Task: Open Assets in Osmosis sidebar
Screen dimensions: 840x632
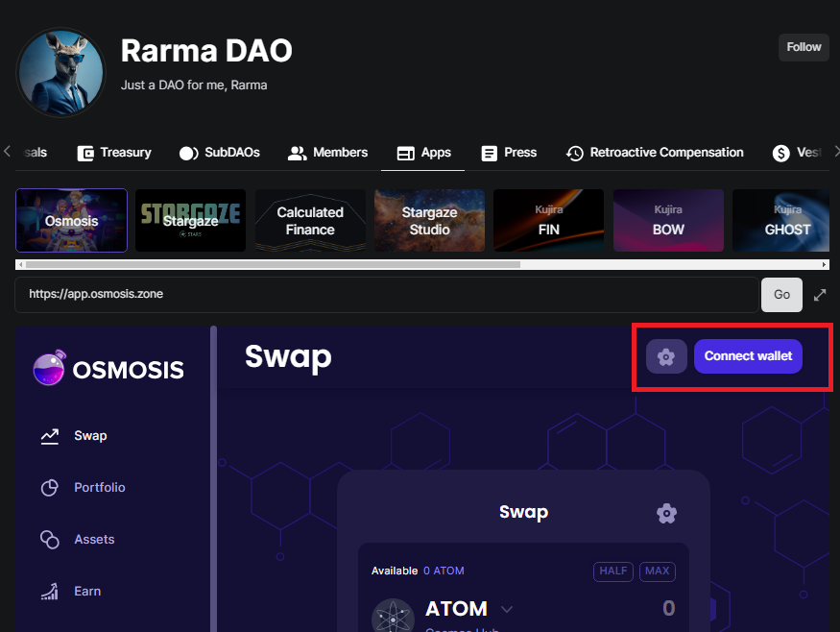Action: [x=78, y=539]
